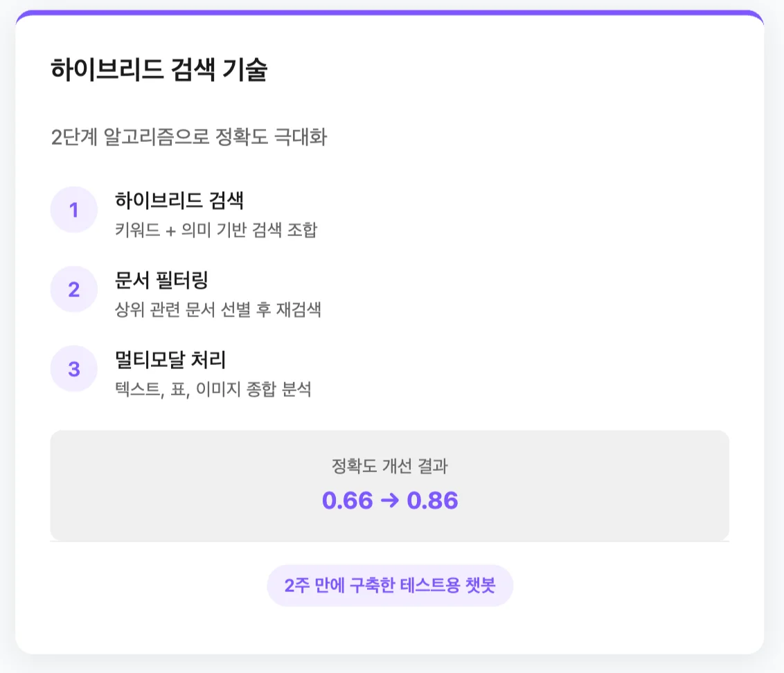Click the plus sign in the keyword description
This screenshot has height=673, width=784.
coord(171,231)
